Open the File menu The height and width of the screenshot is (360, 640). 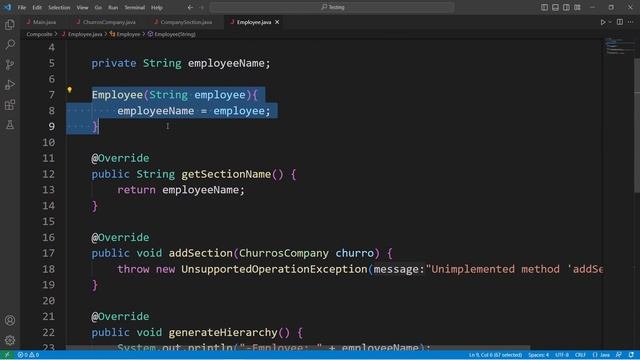[x=22, y=7]
